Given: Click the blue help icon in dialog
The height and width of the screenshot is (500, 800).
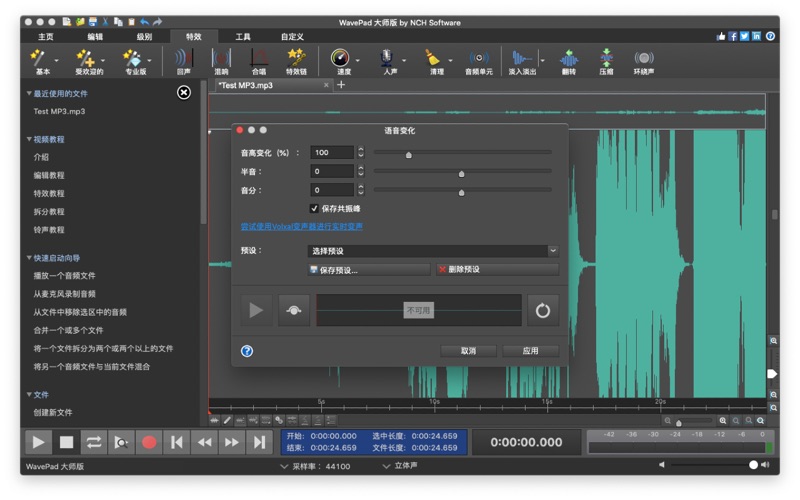Looking at the screenshot, I should (247, 351).
